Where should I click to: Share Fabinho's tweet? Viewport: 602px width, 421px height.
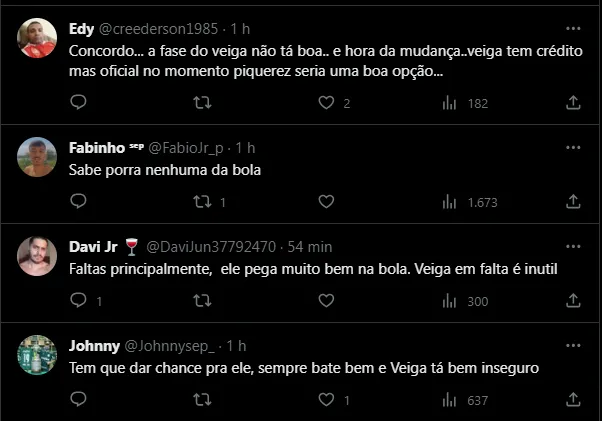tap(573, 202)
